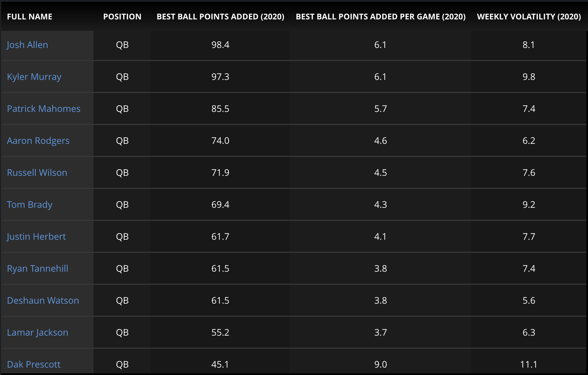Sort by Best Ball Points Added Per Game header
The height and width of the screenshot is (375, 588).
click(x=380, y=17)
